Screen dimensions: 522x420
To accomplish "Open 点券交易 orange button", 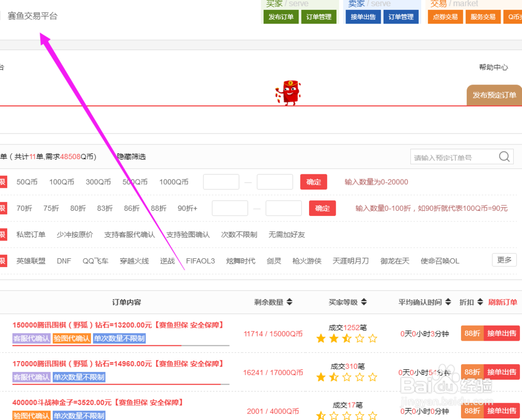I will point(445,17).
